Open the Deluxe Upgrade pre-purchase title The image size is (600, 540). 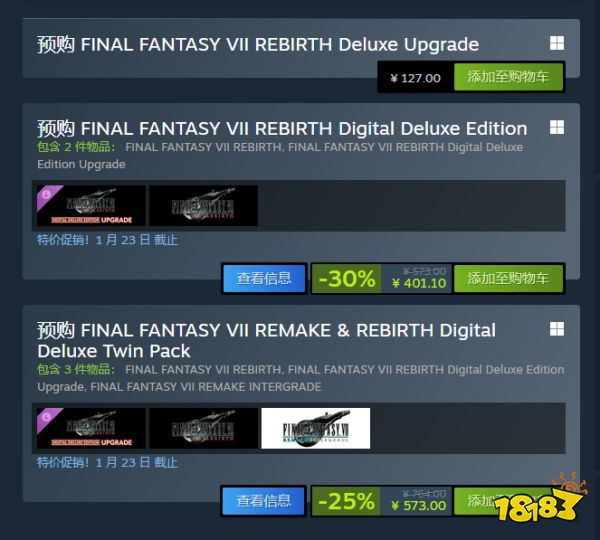[x=258, y=44]
